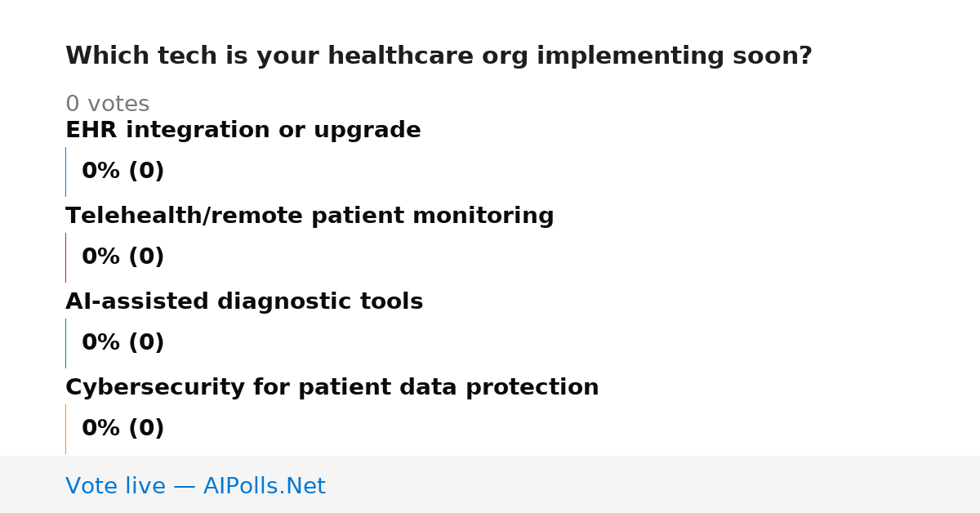Click the Cybersecurity 0% (0) result text

coord(123,429)
